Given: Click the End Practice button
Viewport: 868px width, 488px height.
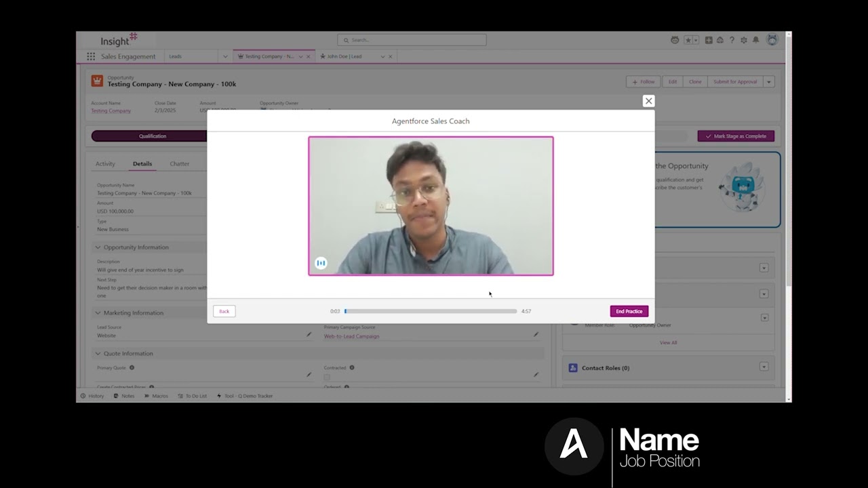Looking at the screenshot, I should [x=629, y=311].
